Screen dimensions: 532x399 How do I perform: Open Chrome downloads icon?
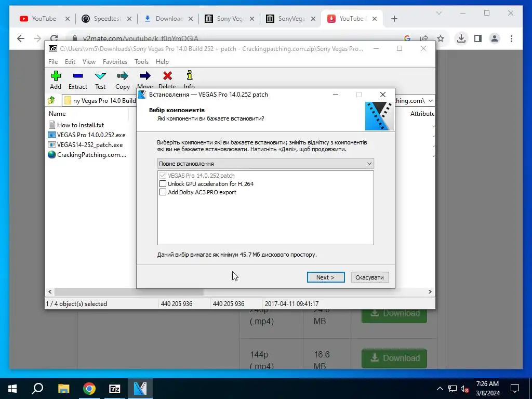coord(461,38)
